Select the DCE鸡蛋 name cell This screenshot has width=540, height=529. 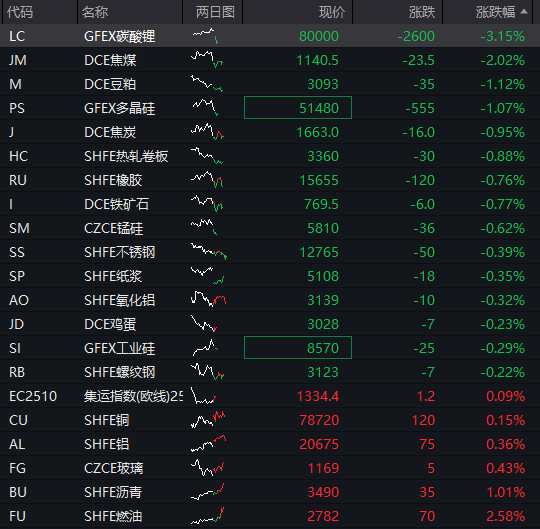tap(110, 324)
